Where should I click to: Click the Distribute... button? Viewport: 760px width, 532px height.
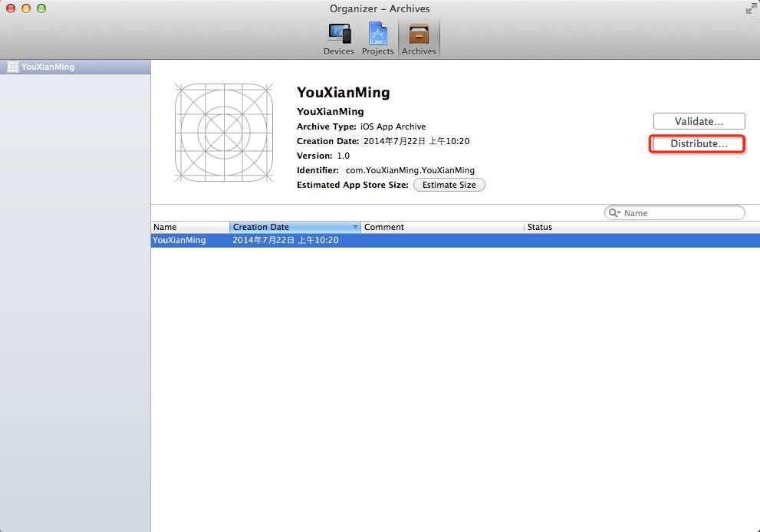pos(699,143)
